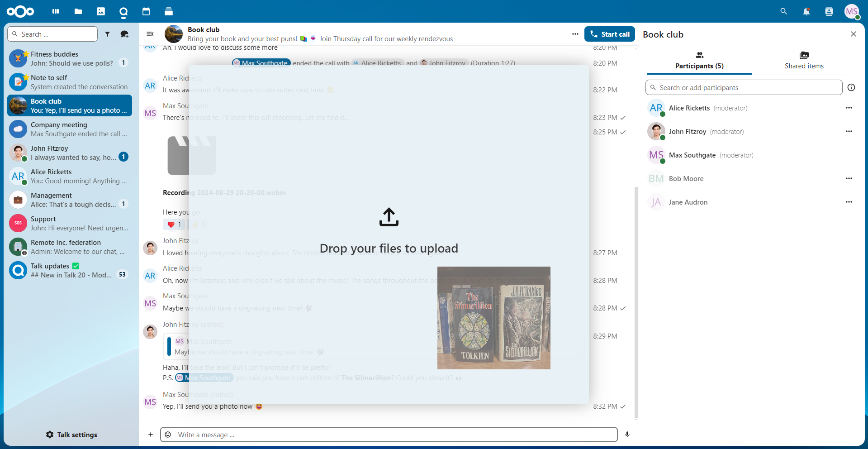This screenshot has height=449, width=868.
Task: Open the Files app icon
Action: (78, 11)
